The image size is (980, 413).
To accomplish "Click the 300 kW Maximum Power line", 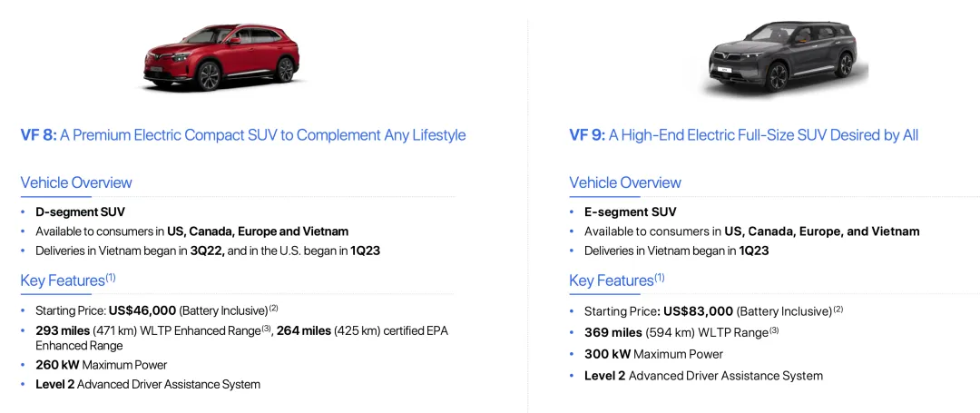I will pyautogui.click(x=653, y=354).
